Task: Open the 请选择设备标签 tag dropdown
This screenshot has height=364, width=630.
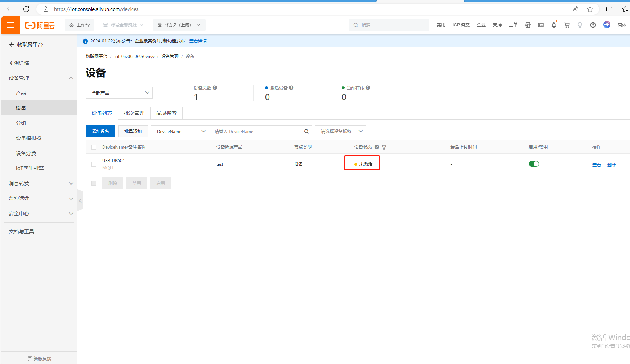Action: coord(340,131)
